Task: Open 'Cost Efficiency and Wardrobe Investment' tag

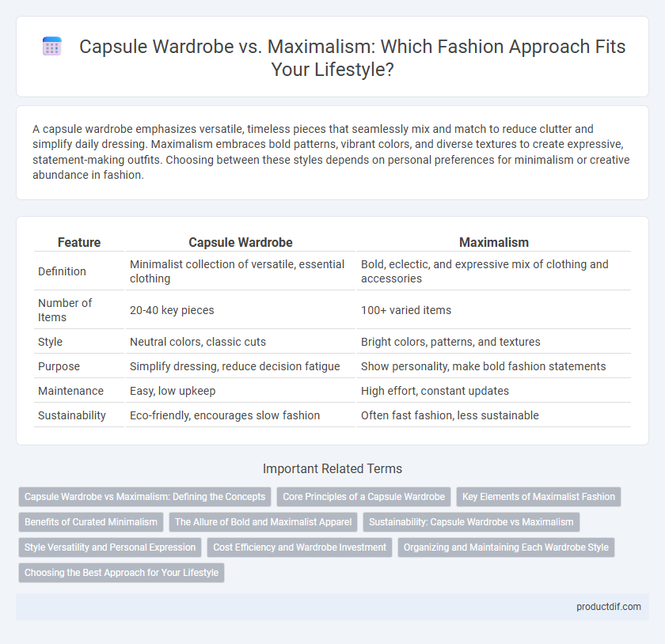Action: pyautogui.click(x=299, y=547)
